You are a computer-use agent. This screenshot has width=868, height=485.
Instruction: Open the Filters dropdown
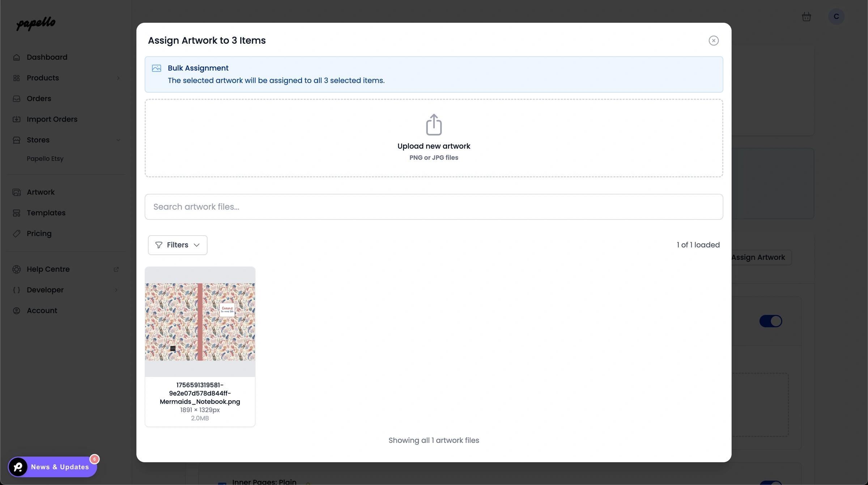pos(177,245)
